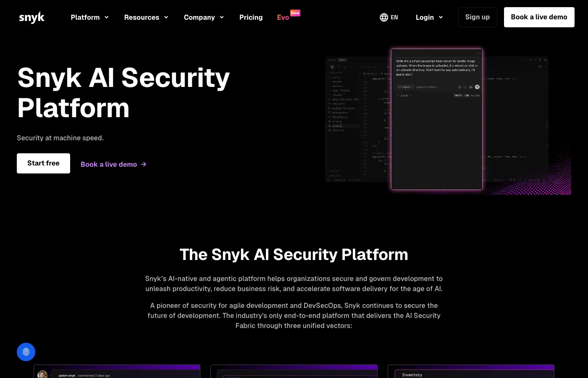This screenshot has width=588, height=378.
Task: Expand the Agent mode dropdown
Action: tap(405, 87)
